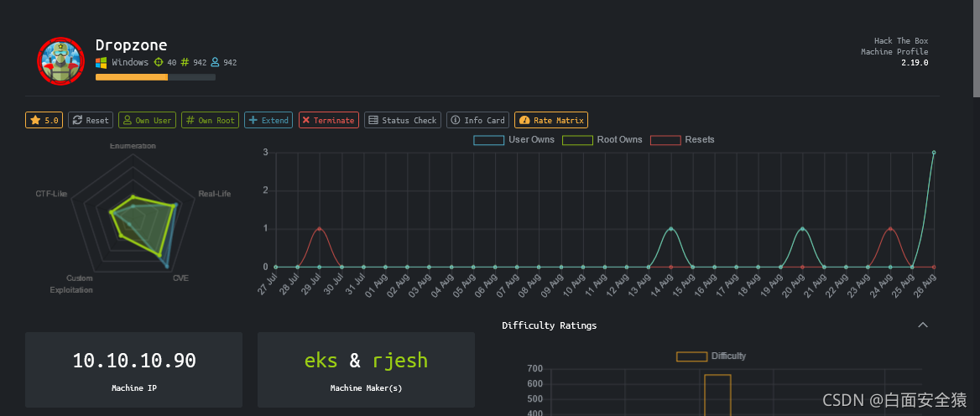Viewport: 980px width, 416px height.
Task: Collapse the Difficulty Ratings section
Action: tap(922, 325)
